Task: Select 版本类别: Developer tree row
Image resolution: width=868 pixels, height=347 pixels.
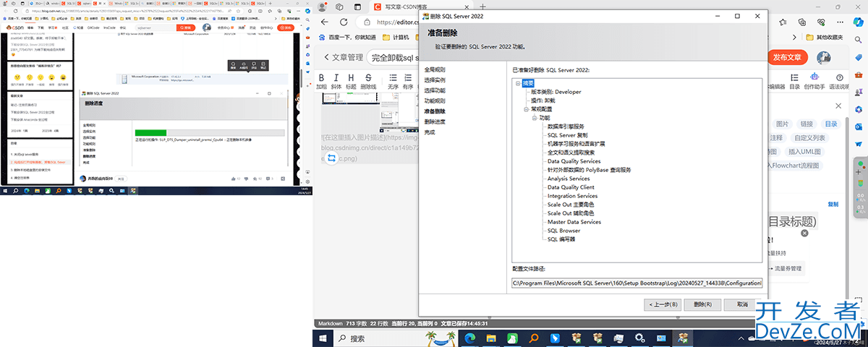Action: coord(556,92)
